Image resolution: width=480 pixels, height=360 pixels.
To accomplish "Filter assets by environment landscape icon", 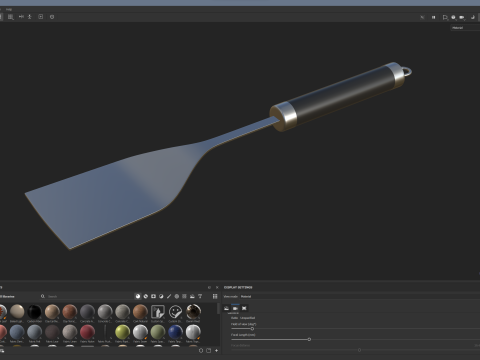I will point(192,296).
